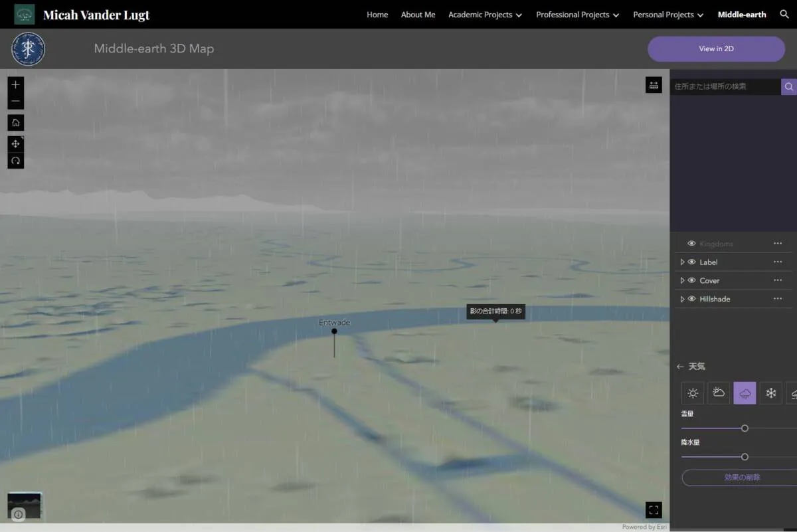This screenshot has width=797, height=532.
Task: Expand the Cover layer group
Action: pyautogui.click(x=682, y=280)
